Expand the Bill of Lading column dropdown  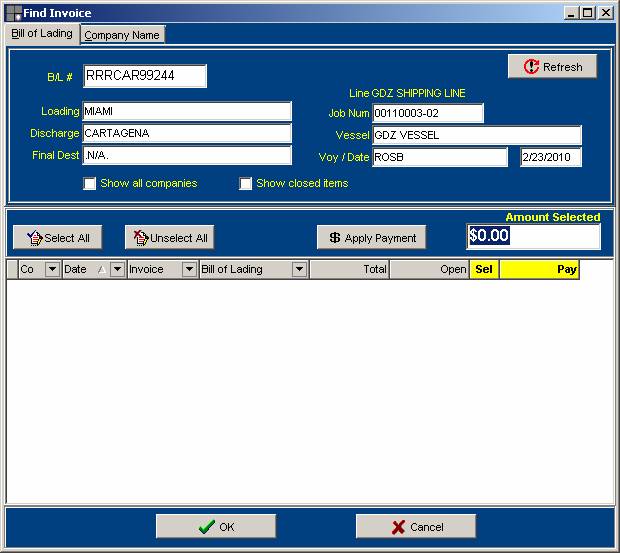click(299, 269)
